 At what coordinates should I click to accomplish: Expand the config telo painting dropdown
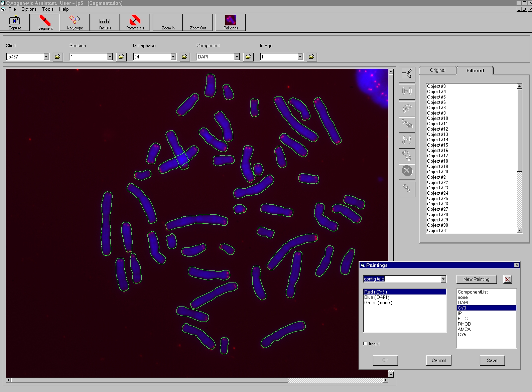coord(443,279)
